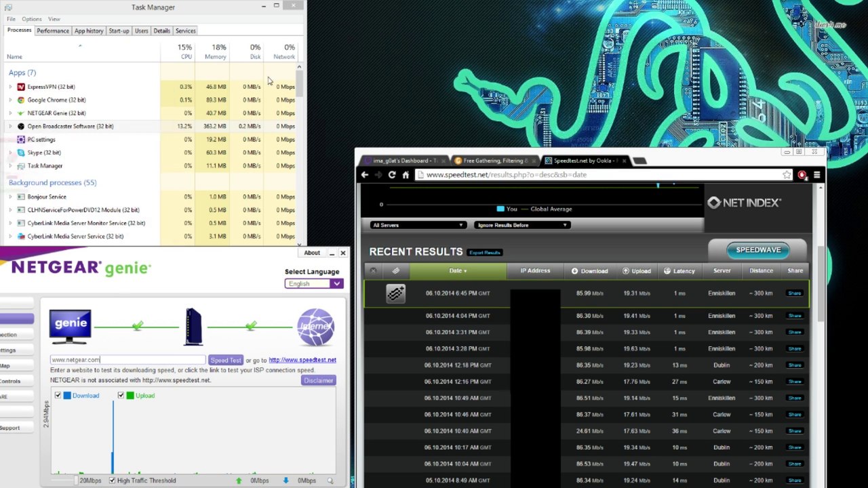Open the Chrome hamburger menu
The image size is (868, 488).
pyautogui.click(x=816, y=175)
